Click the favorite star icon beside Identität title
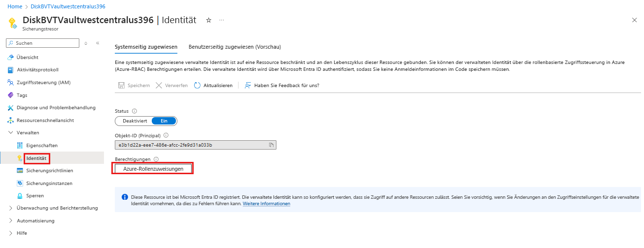The height and width of the screenshot is (248, 644). (x=208, y=20)
